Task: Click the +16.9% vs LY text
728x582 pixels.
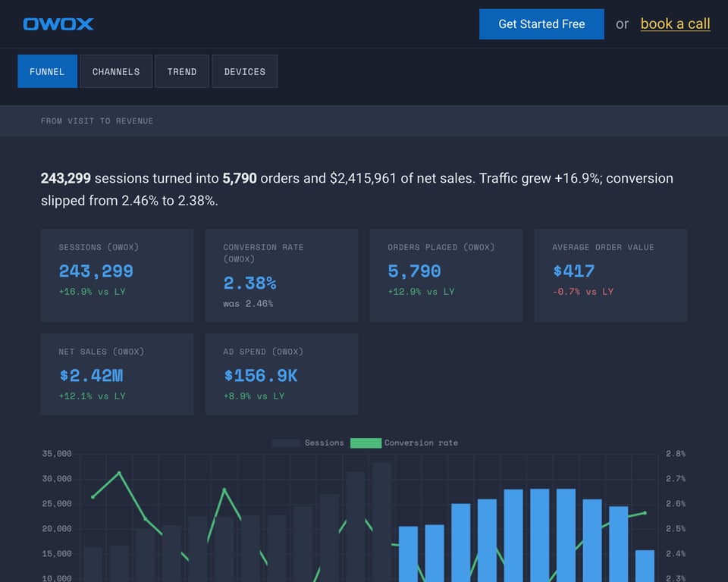Action: pyautogui.click(x=92, y=292)
